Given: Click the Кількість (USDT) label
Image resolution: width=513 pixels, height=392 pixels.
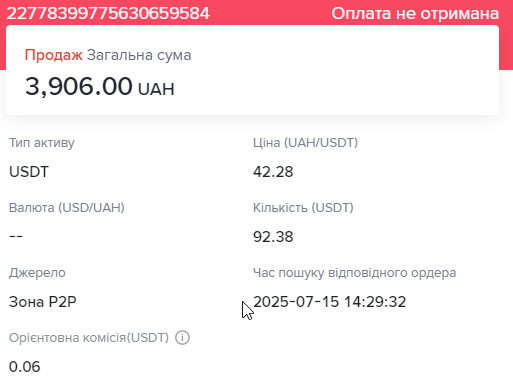Looking at the screenshot, I should [303, 208].
